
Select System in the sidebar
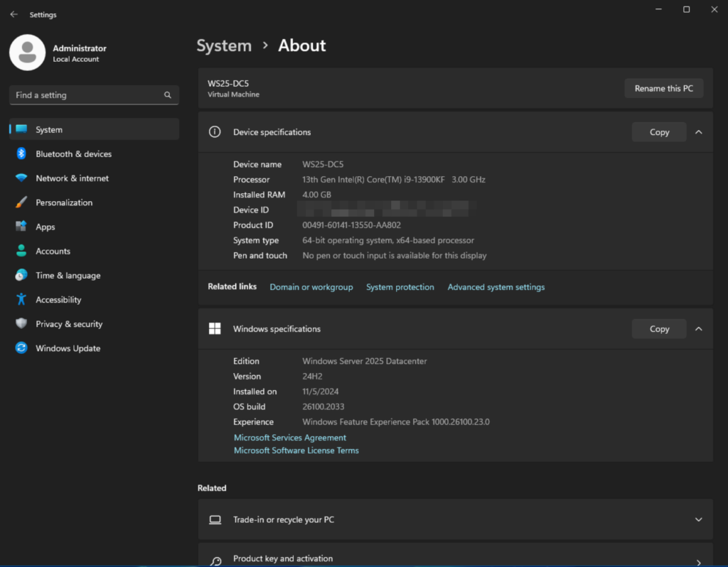(x=95, y=129)
